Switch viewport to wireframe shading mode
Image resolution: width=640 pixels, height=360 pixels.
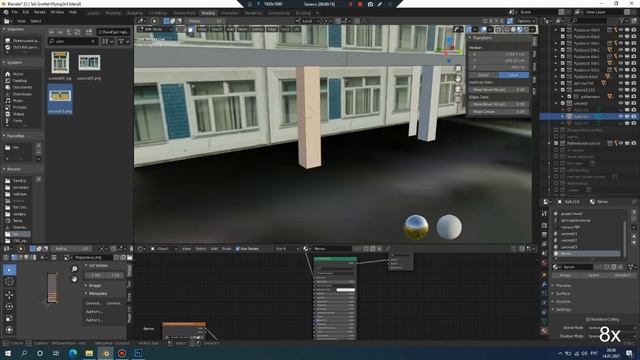pos(507,29)
